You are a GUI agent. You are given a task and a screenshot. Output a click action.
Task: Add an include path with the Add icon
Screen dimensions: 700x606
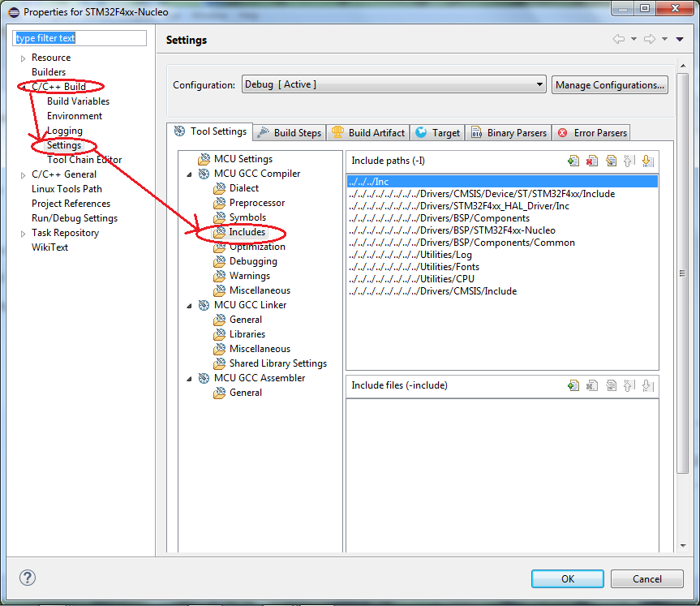pyautogui.click(x=573, y=161)
